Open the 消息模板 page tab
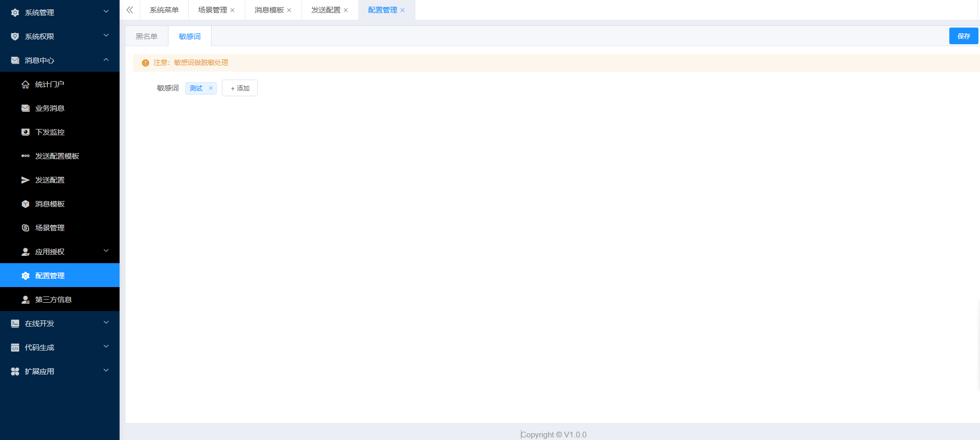Screen dimensions: 980x440 coord(269,10)
